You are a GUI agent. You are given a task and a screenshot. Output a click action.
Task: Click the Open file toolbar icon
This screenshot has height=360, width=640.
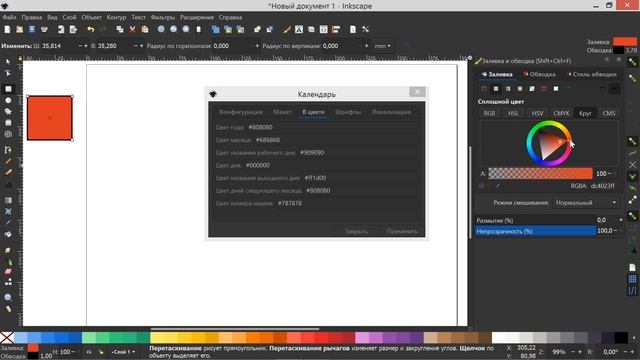(x=19, y=29)
